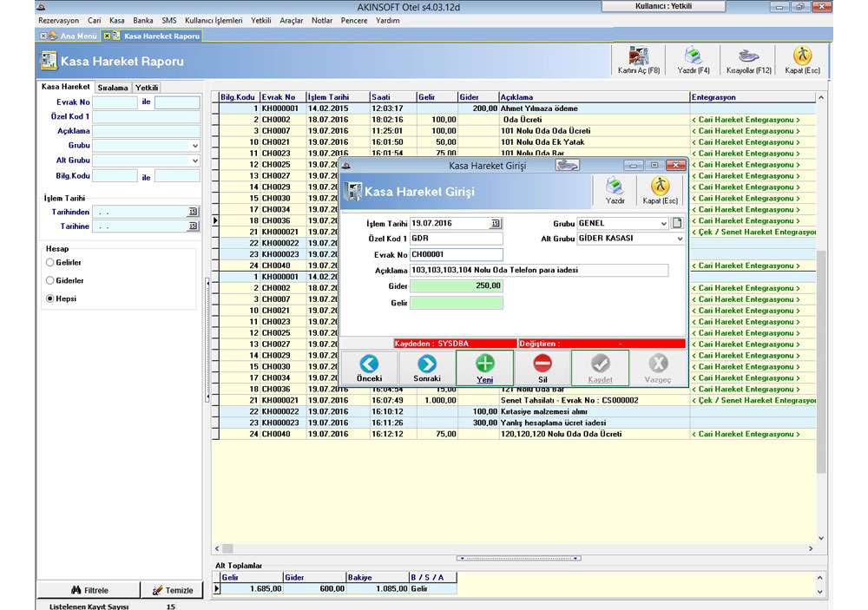Select row 'Yanlış hesaplama ücret iadesi'

click(517, 423)
